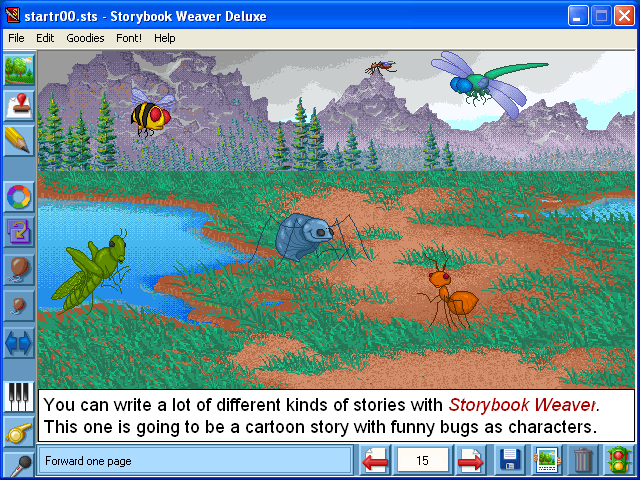Select the rubber stamp objects tool
The image size is (640, 480).
pos(19,105)
